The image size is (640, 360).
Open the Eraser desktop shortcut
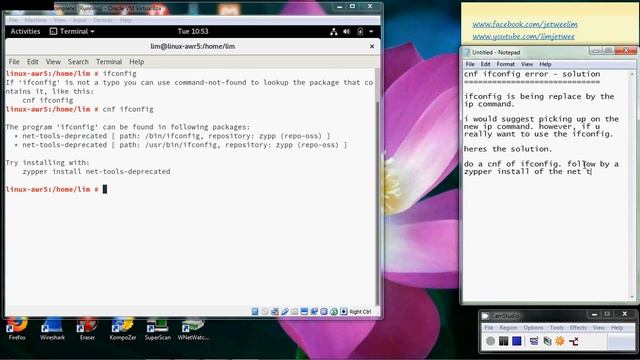tap(87, 329)
